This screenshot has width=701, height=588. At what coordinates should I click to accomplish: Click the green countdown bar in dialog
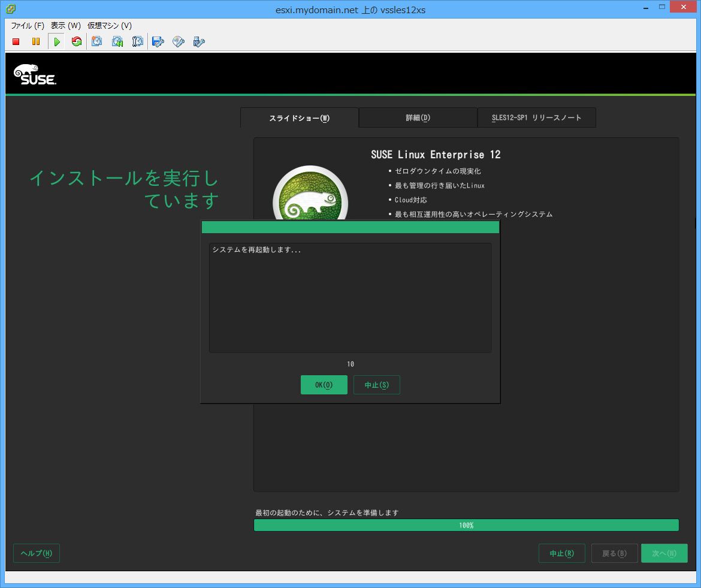pos(350,227)
